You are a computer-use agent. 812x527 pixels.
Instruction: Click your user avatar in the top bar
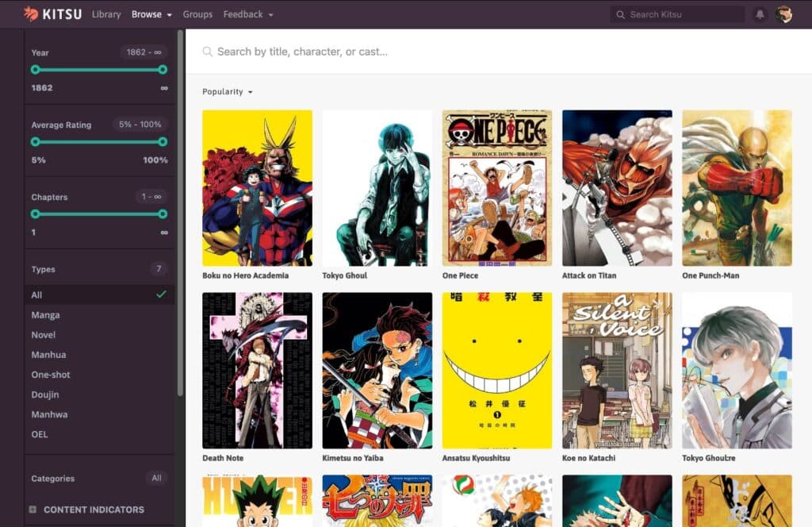click(783, 13)
